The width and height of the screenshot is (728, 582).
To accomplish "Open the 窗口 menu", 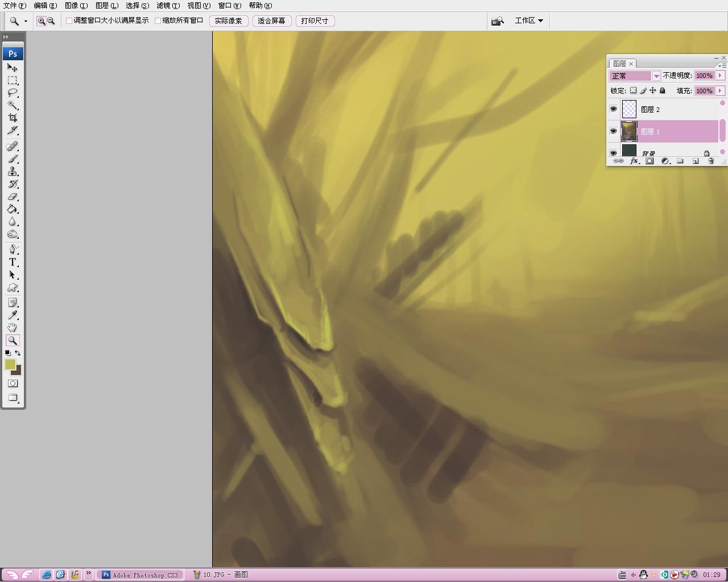I will coord(230,6).
